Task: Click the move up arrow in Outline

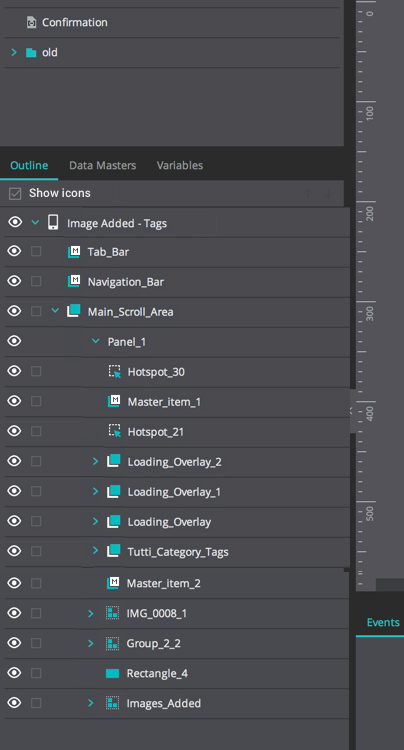Action: coord(308,193)
